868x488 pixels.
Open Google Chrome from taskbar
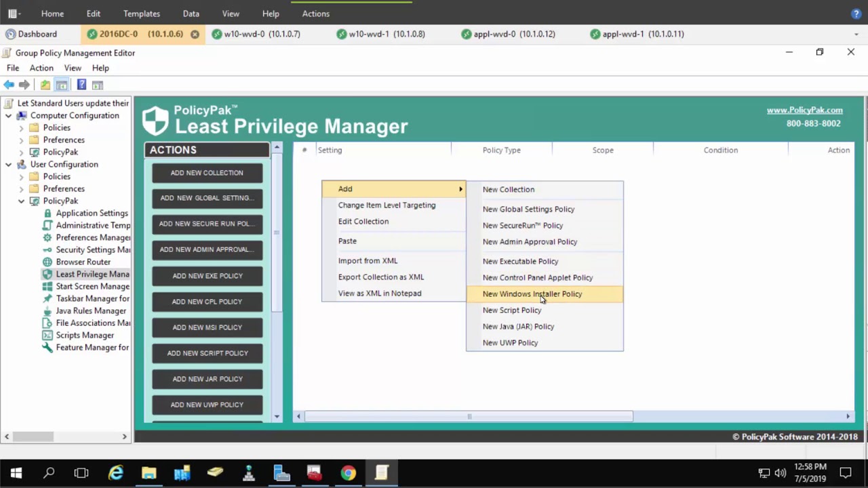point(348,472)
